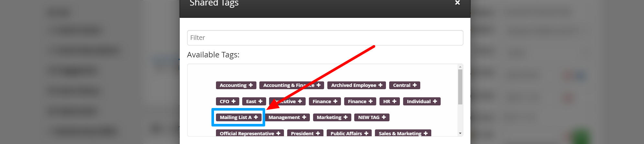Click plus icon on Archived Employee tag
The height and width of the screenshot is (144, 644).
tap(380, 85)
